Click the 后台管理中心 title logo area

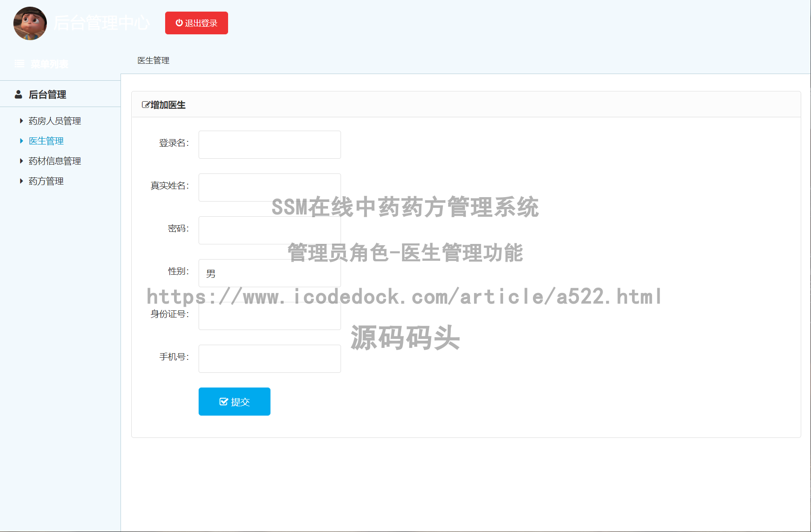[102, 23]
